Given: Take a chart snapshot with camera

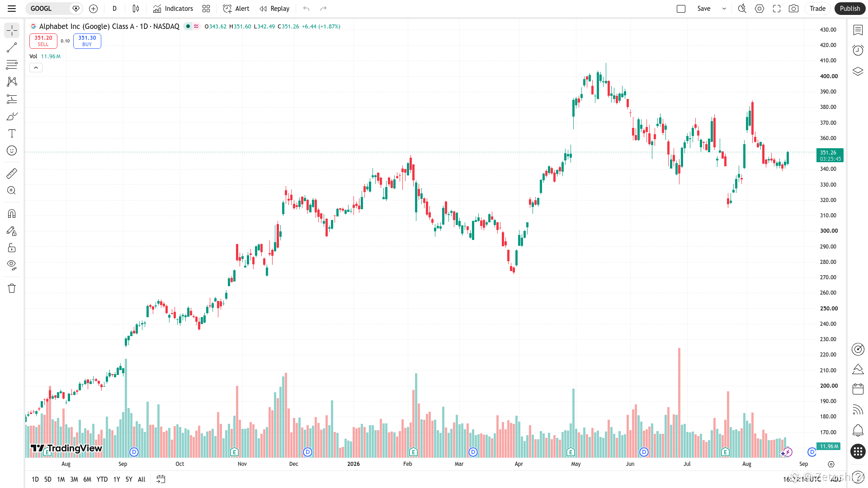Looking at the screenshot, I should click(793, 9).
